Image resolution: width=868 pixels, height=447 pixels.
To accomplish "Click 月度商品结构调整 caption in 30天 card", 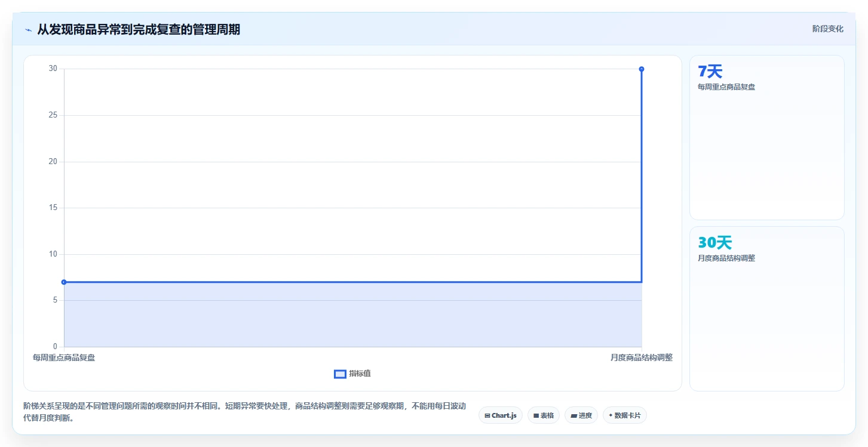I will (726, 258).
